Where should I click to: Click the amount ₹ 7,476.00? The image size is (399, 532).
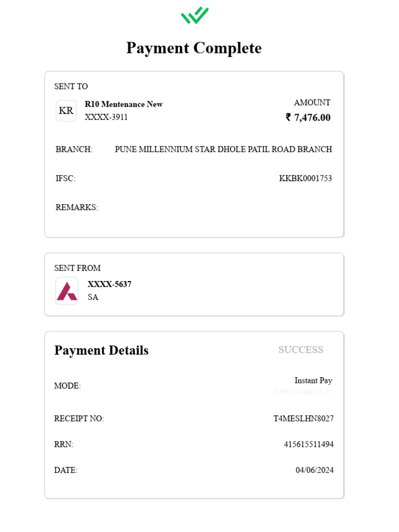pos(308,117)
